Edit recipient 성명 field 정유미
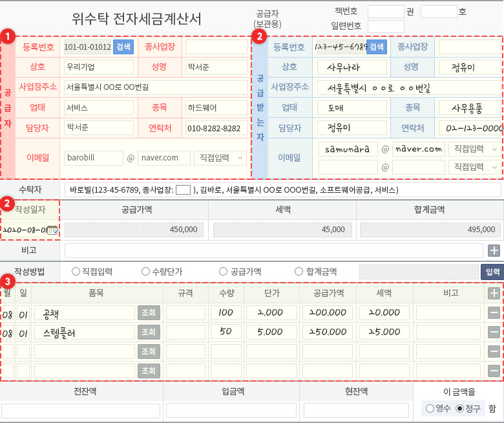 pyautogui.click(x=470, y=67)
